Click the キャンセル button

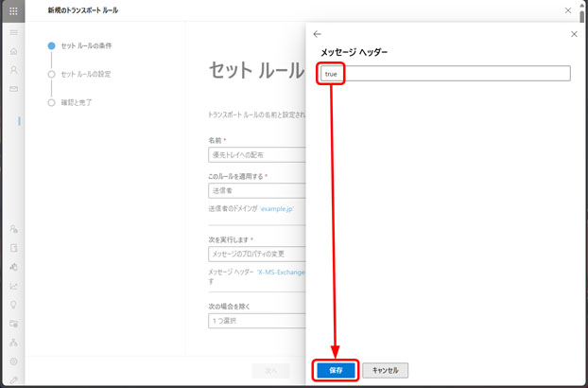tap(385, 370)
